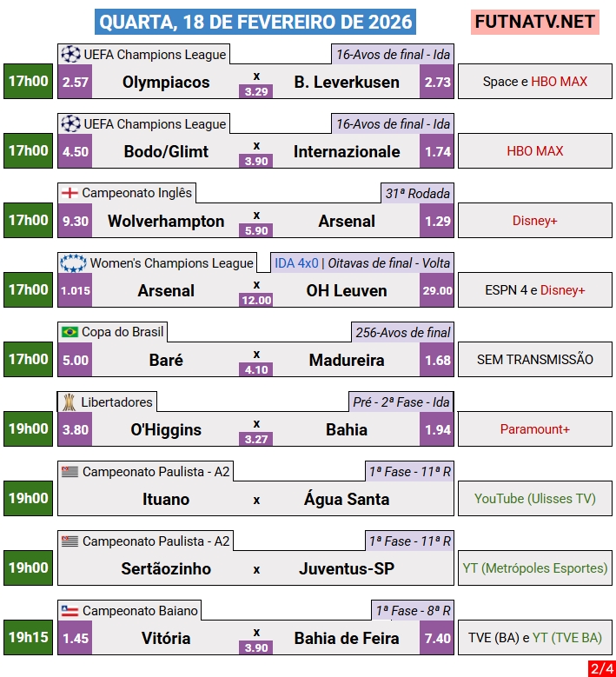
Task: Click the Bahia flag icon for Campeonato Baiano
Action: [70, 611]
